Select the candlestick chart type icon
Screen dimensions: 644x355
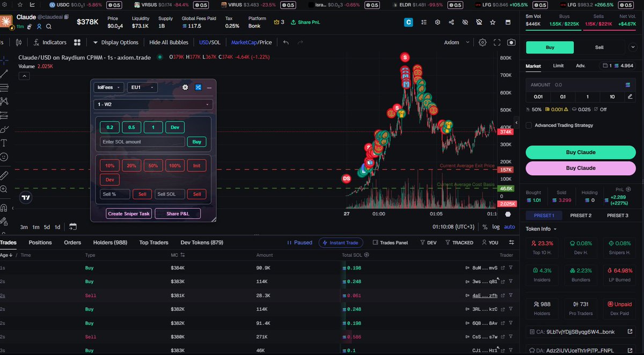[19, 42]
